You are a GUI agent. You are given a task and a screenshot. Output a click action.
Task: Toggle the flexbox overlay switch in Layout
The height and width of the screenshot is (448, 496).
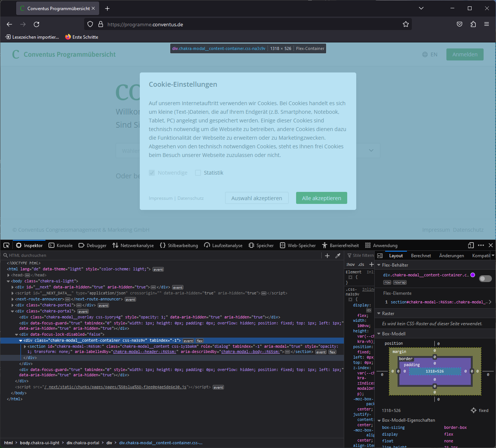[x=485, y=279]
